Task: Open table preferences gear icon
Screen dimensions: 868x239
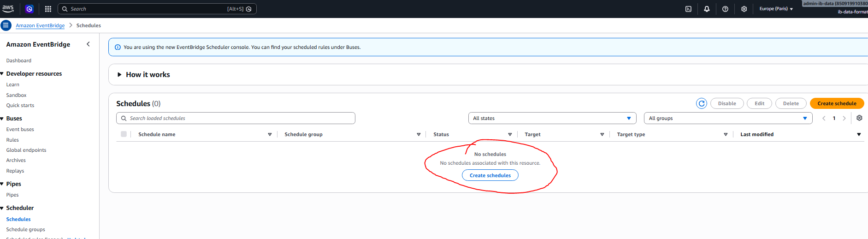Action: click(x=859, y=118)
